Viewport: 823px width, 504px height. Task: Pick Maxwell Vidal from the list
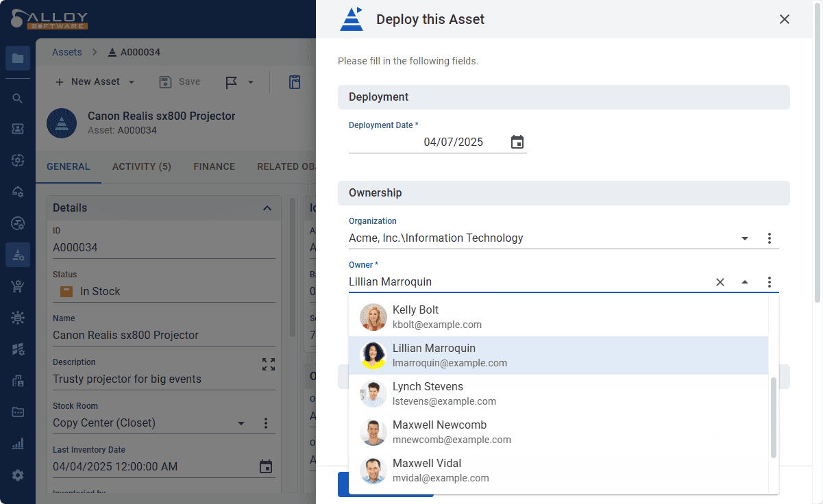[558, 470]
